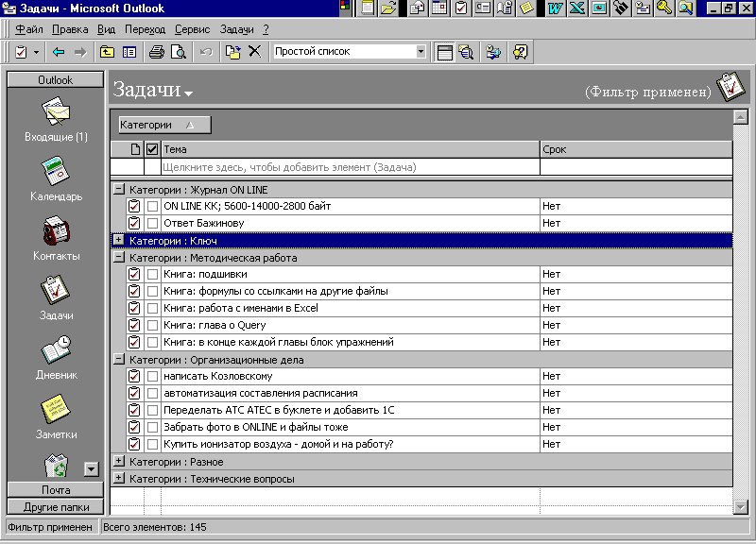Open the Переход menu
This screenshot has width=756, height=544.
(146, 29)
